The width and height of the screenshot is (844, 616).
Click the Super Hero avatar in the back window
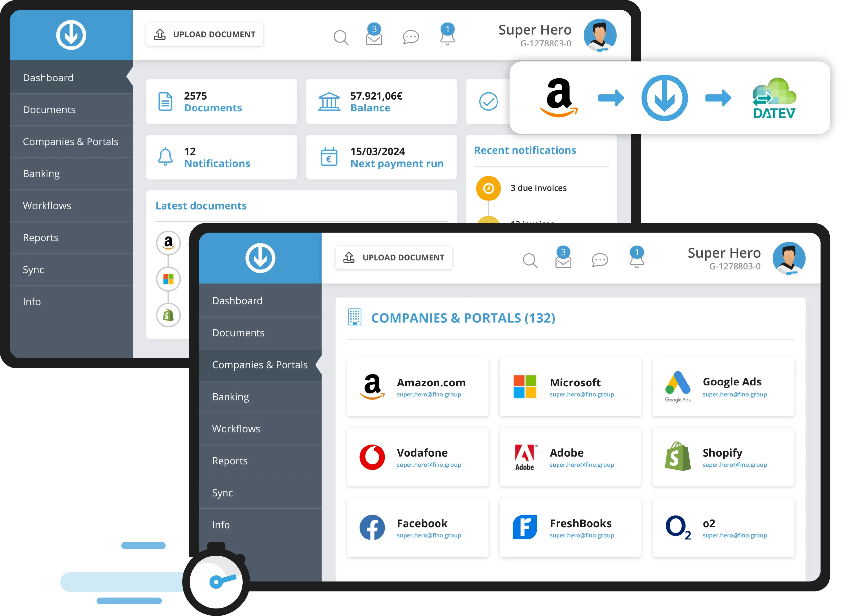point(600,35)
